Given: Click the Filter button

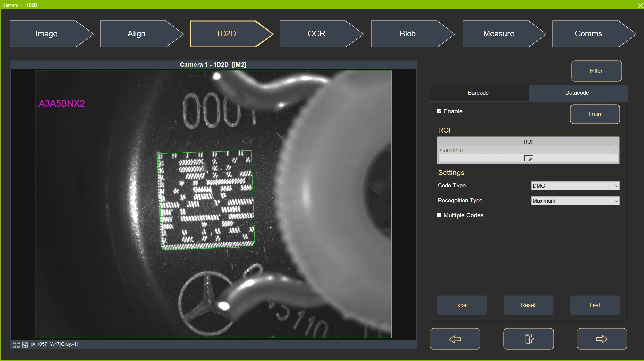Looking at the screenshot, I should [596, 71].
